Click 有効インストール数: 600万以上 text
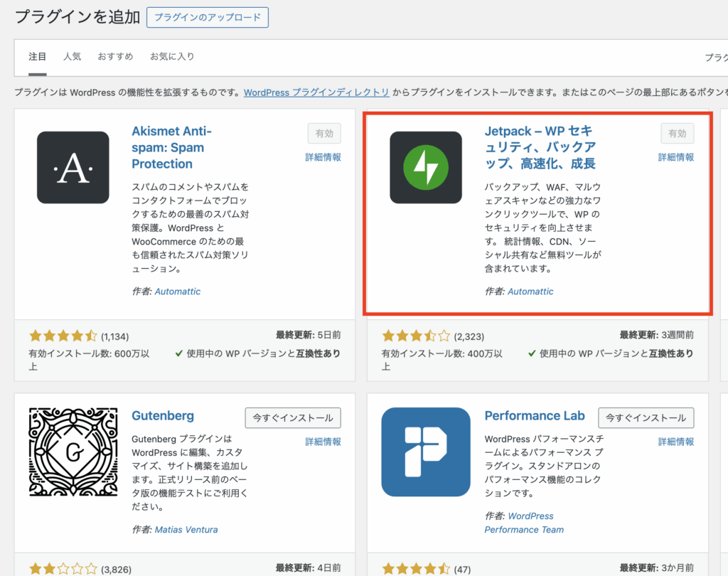The height and width of the screenshot is (576, 728). click(x=89, y=360)
